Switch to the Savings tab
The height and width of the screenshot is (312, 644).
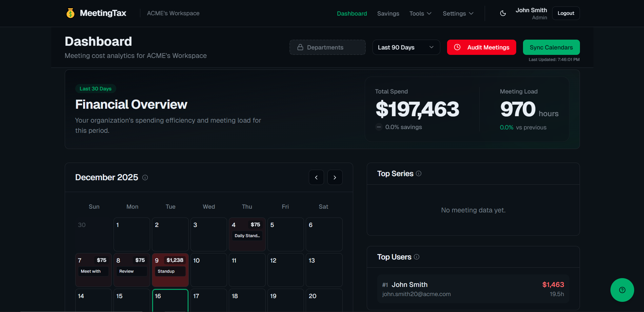tap(388, 13)
